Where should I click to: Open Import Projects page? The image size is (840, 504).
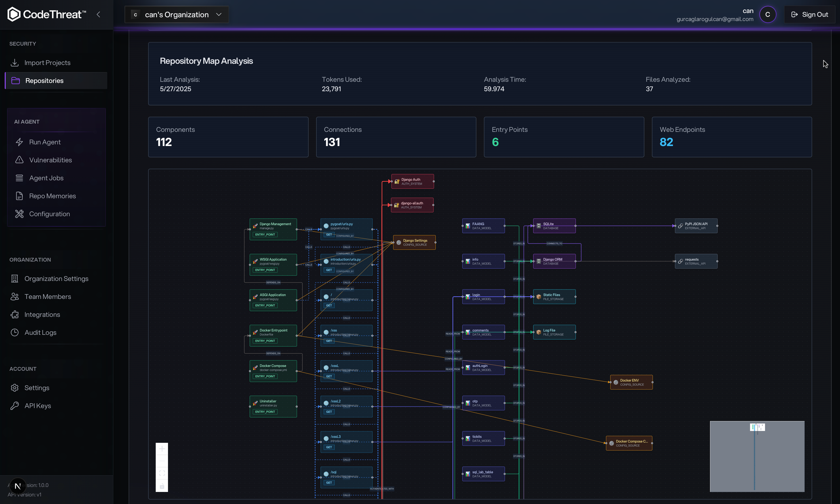(x=56, y=62)
